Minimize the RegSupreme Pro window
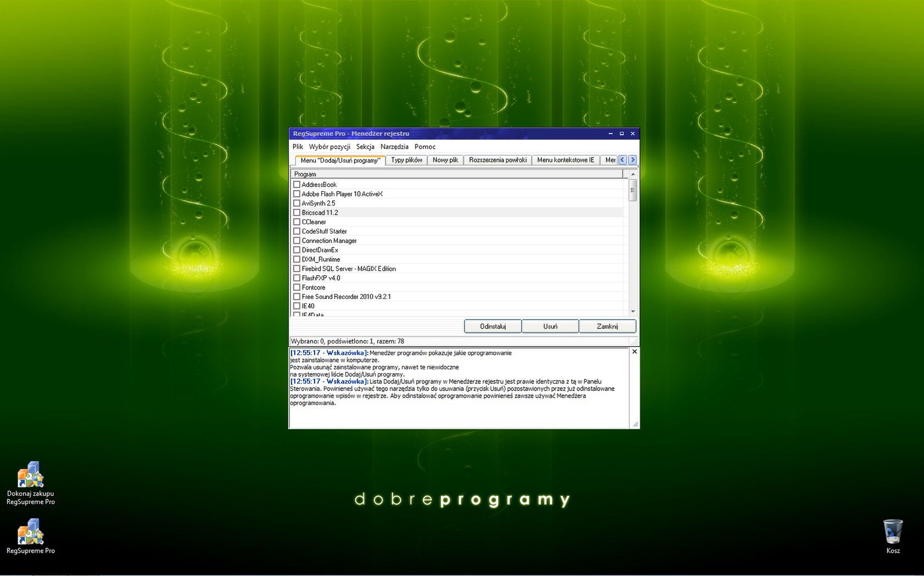Viewport: 924px width, 576px height. coord(610,134)
